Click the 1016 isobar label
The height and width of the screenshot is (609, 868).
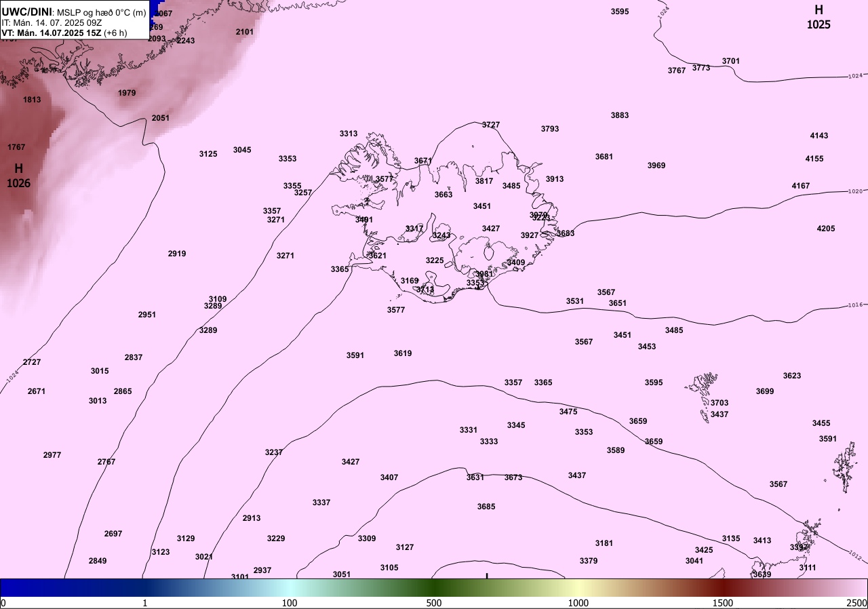tap(855, 305)
